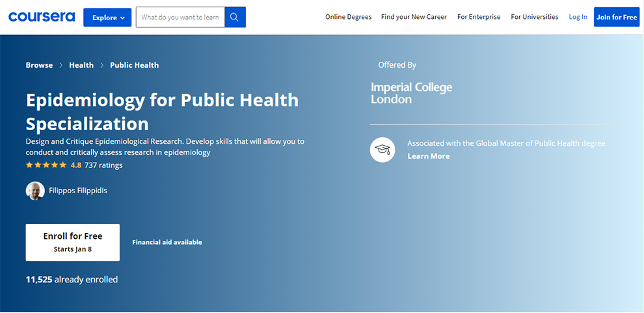Click the magnifying glass search button

tap(235, 18)
